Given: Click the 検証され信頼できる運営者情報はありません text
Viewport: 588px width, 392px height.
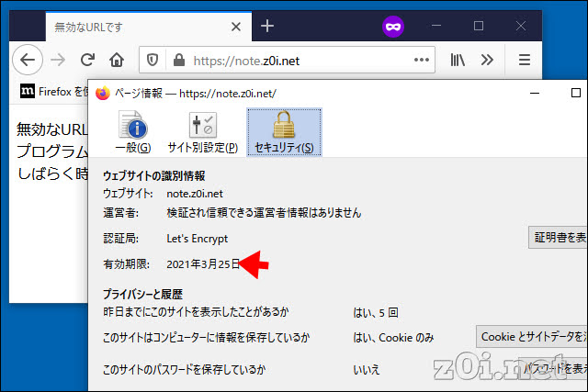Looking at the screenshot, I should point(264,213).
